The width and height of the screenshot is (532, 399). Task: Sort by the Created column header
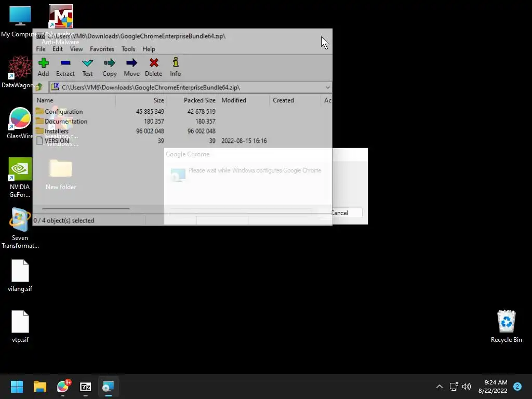point(295,100)
